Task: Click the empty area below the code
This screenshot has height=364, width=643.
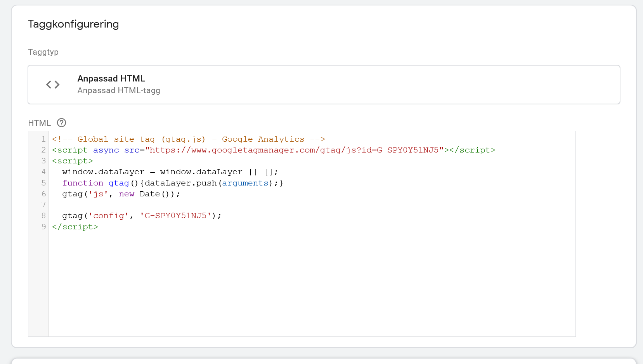Action: click(310, 283)
